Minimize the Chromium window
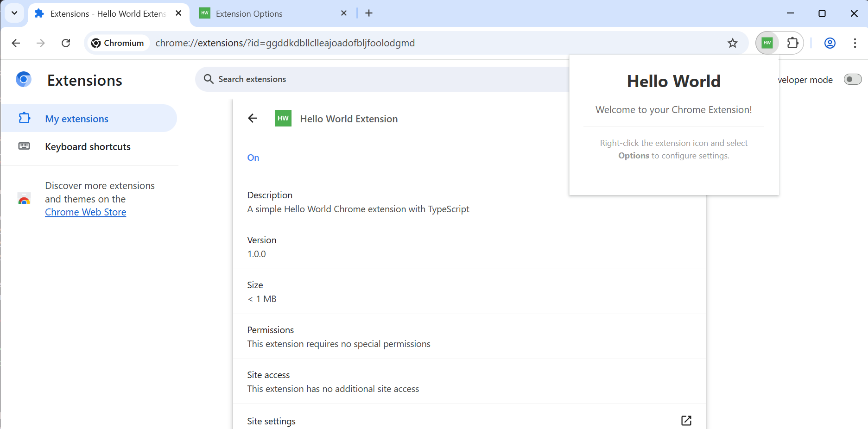Screen dimensions: 868x429 click(x=791, y=13)
